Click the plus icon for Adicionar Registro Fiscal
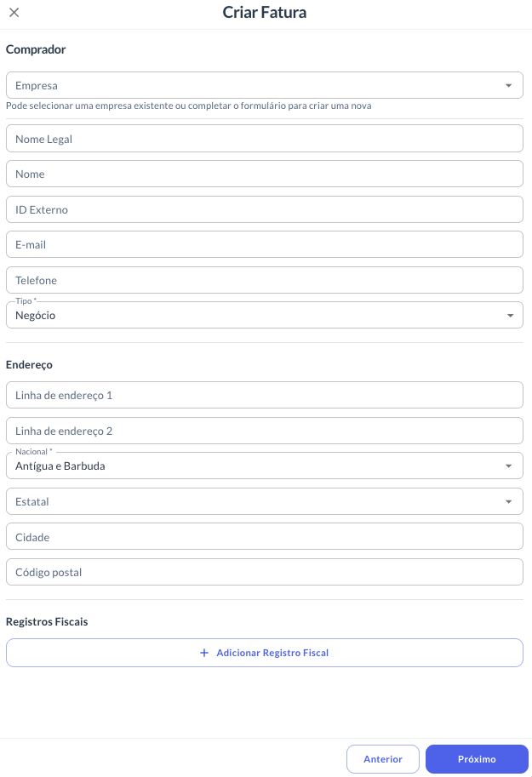532x777 pixels. coord(203,653)
